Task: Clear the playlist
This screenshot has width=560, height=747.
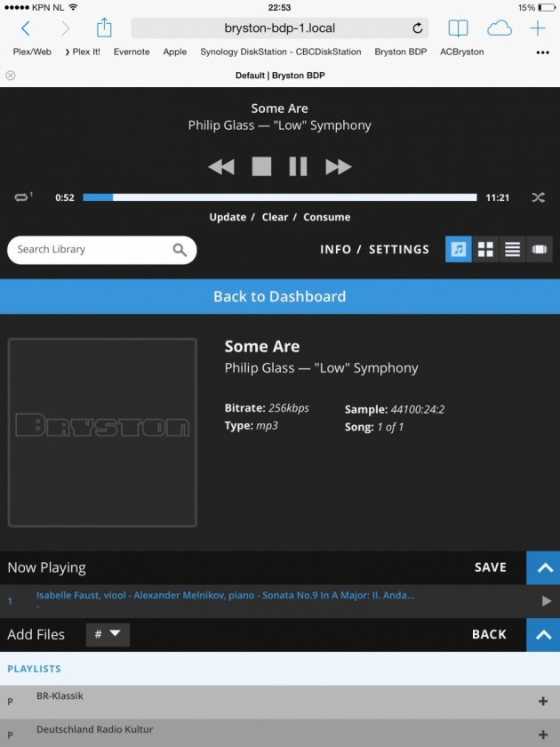Action: 275,217
